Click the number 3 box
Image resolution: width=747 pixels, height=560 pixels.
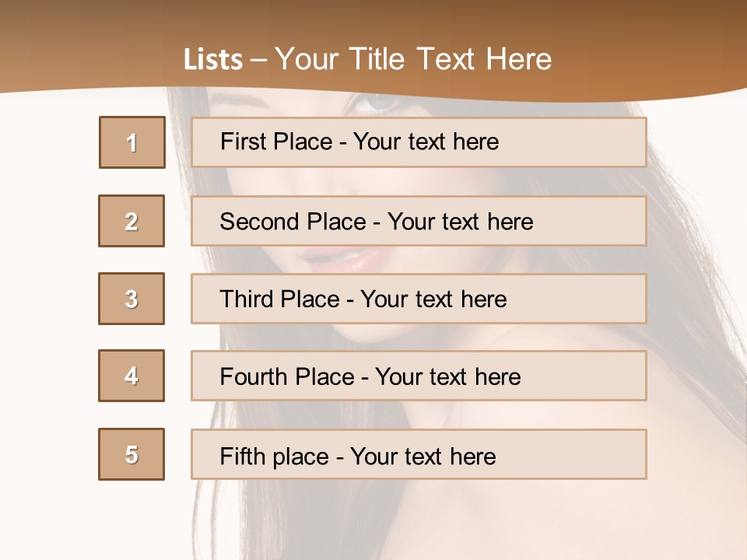point(132,299)
